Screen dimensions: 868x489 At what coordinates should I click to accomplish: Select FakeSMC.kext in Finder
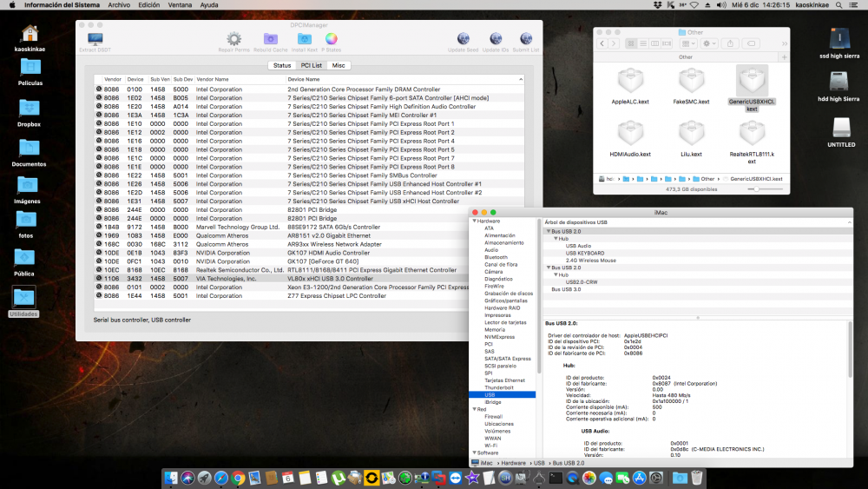692,86
